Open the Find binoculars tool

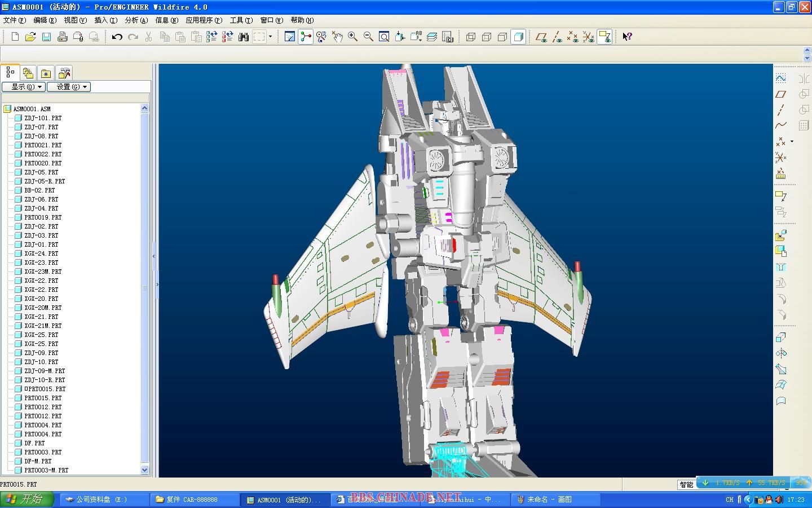coord(244,37)
